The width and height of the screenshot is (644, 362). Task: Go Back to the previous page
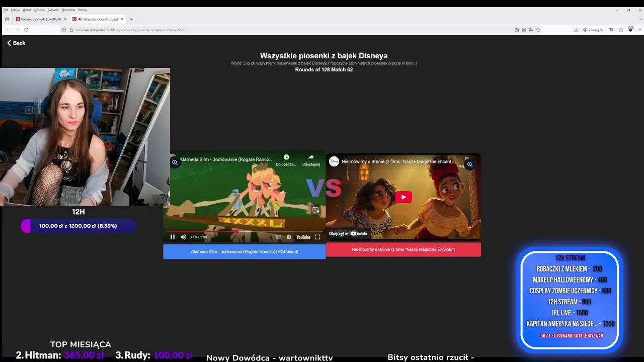coord(16,43)
